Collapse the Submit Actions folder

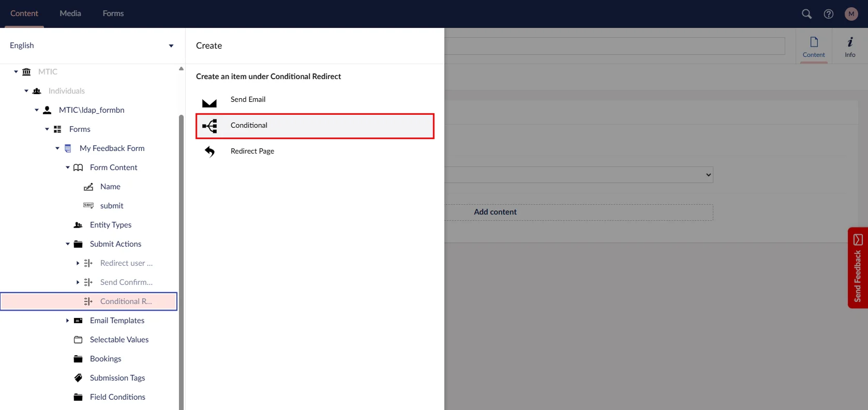(68, 244)
